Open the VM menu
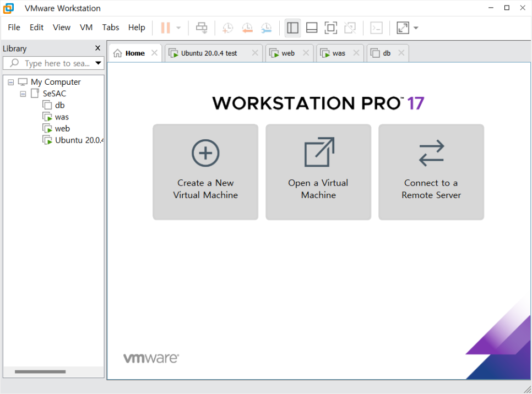532x394 pixels. click(86, 28)
